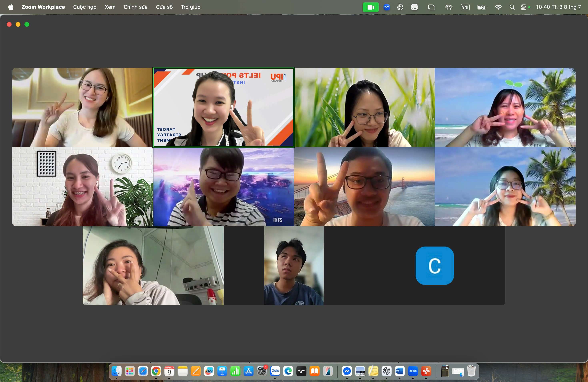Open the Trợ giúp menu
Image resolution: width=588 pixels, height=382 pixels.
190,7
